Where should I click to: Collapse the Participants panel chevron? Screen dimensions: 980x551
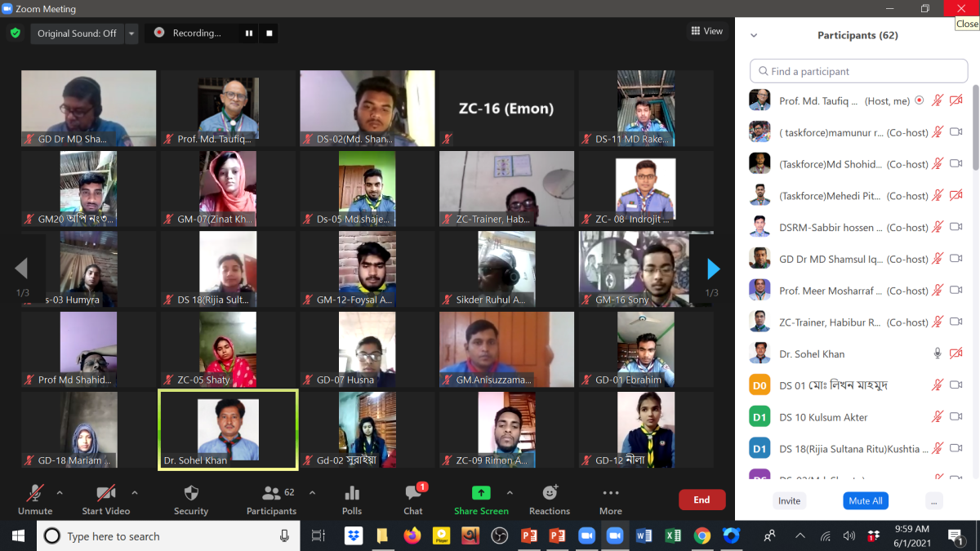[754, 36]
